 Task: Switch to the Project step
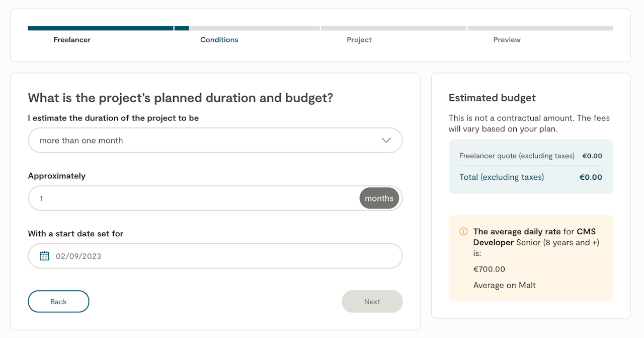pyautogui.click(x=359, y=40)
